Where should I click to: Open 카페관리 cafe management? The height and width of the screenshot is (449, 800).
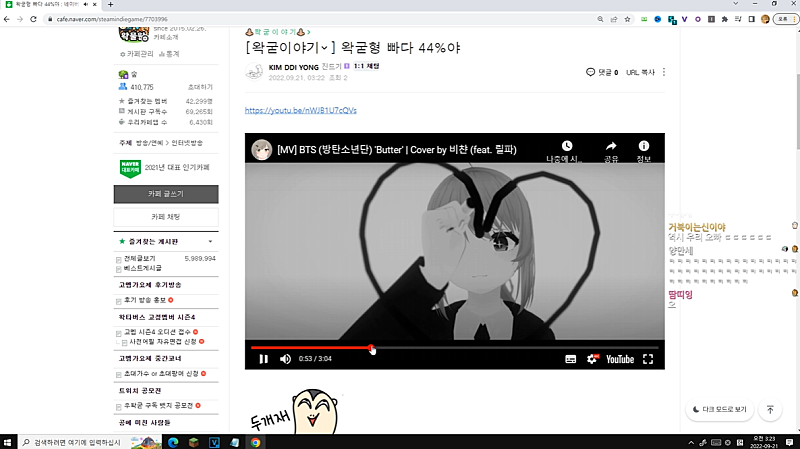tap(136, 54)
